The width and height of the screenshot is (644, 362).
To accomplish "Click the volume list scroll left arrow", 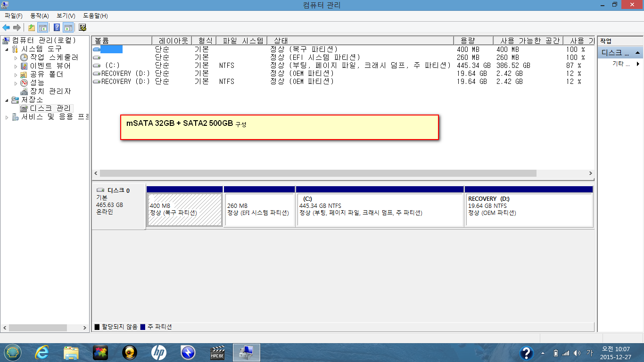I will 96,173.
